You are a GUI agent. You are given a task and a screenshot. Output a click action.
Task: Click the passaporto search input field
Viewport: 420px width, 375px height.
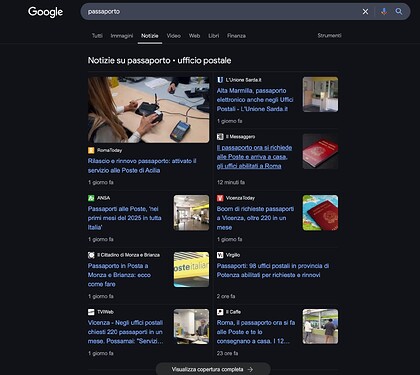220,12
